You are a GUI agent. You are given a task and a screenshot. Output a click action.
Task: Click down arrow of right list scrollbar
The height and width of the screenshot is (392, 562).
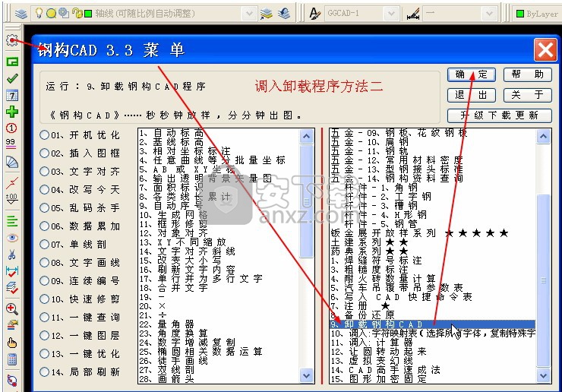coord(543,376)
